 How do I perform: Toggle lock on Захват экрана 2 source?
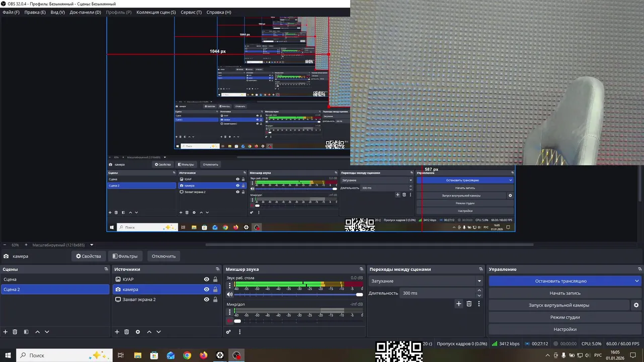click(215, 300)
